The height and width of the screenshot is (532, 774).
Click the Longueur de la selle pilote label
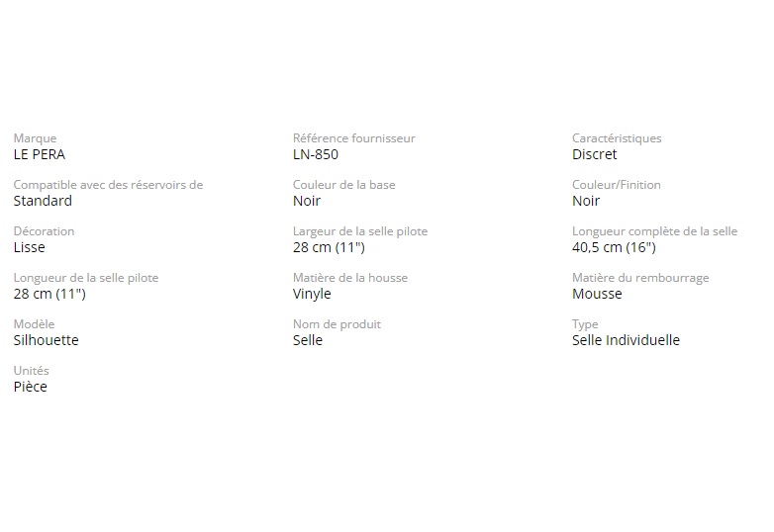pos(85,278)
